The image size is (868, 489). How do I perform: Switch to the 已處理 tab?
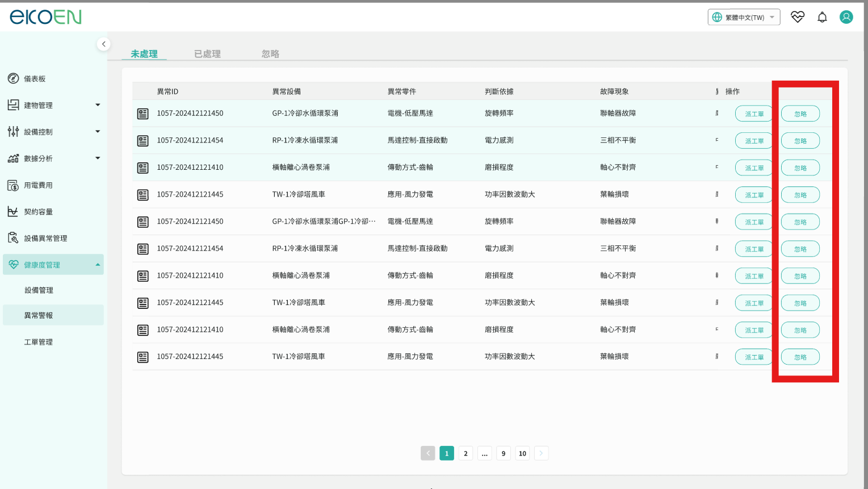[x=207, y=53]
